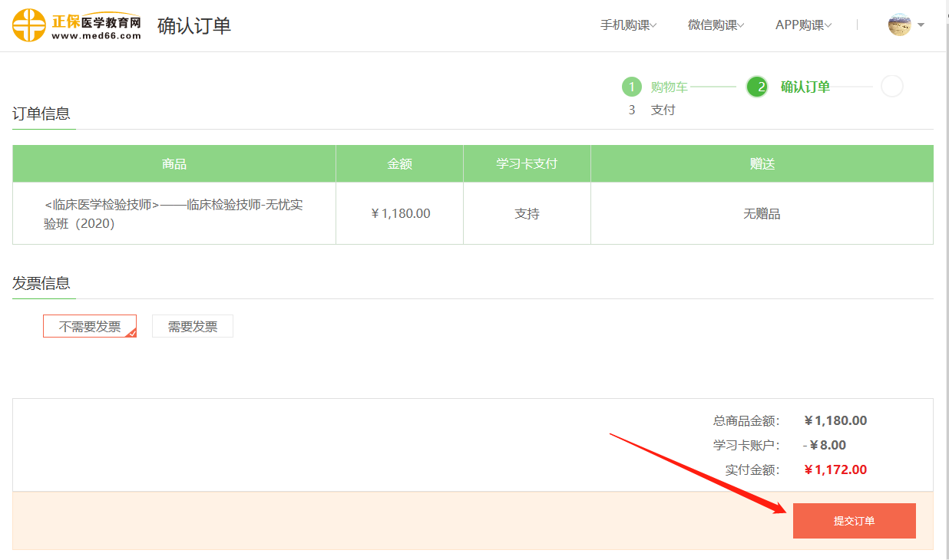Open the account menu arrow beside avatar

921,25
